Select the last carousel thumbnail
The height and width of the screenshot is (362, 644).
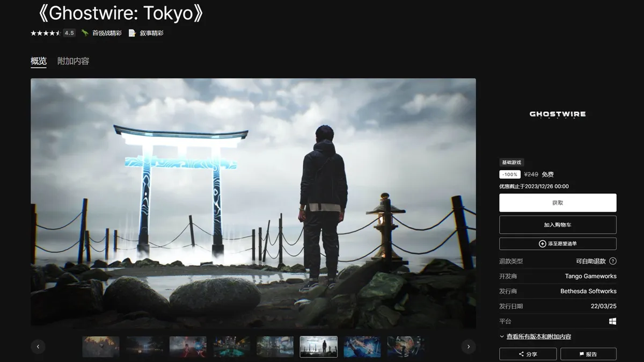coord(406,347)
